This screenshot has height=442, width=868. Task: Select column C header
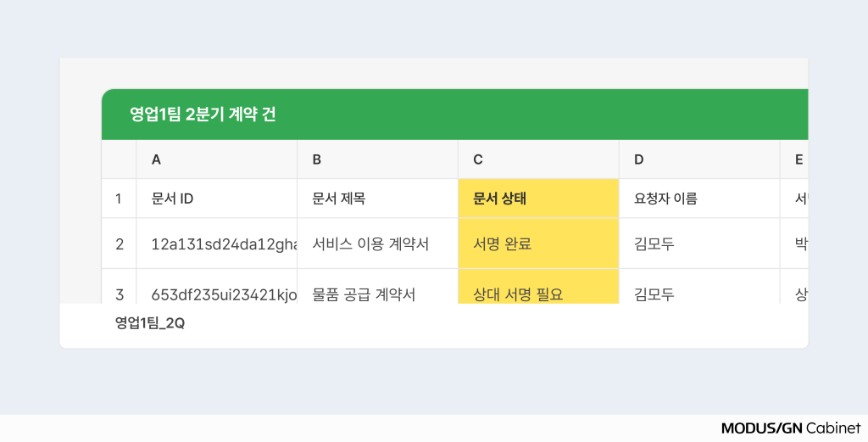click(538, 159)
